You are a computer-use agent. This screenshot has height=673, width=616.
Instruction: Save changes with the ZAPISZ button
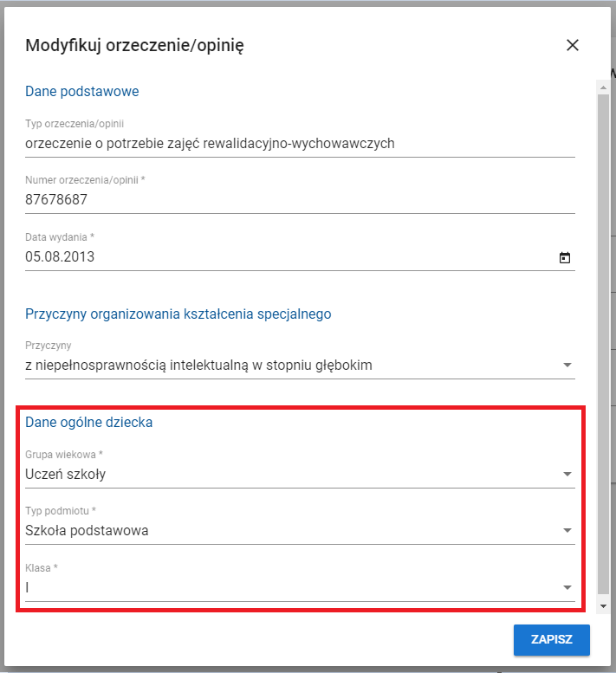click(551, 641)
